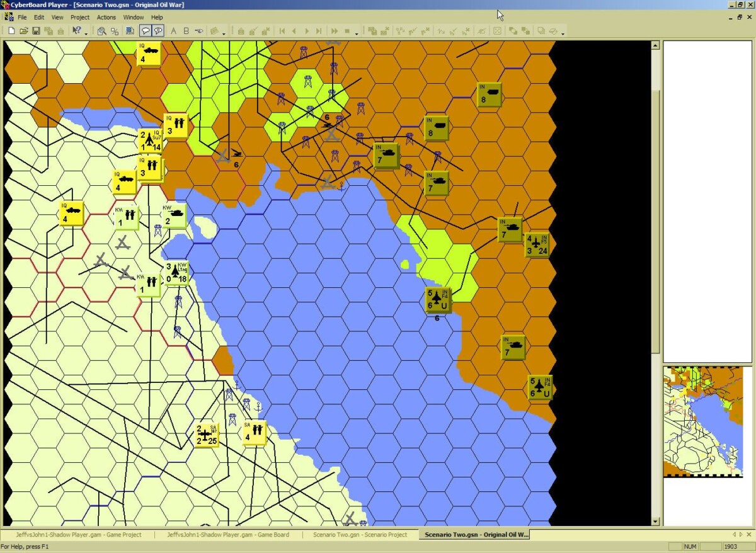Open the Actions menu
The height and width of the screenshot is (553, 756).
(106, 17)
